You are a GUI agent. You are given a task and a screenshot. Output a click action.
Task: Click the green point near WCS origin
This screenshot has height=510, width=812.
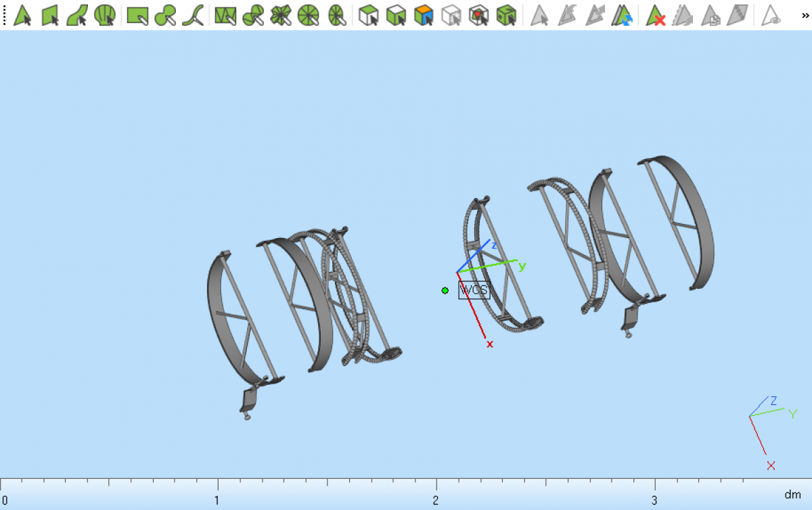click(x=445, y=290)
